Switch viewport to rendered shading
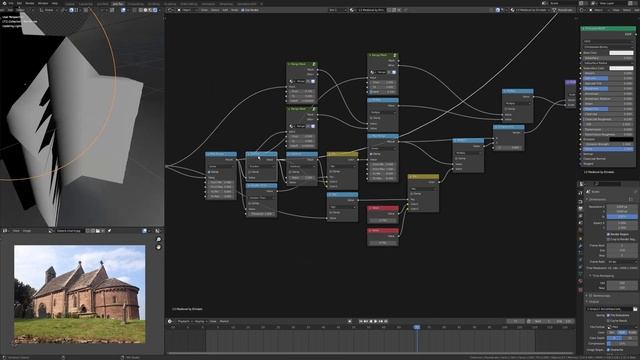The image size is (640, 360). point(155,10)
